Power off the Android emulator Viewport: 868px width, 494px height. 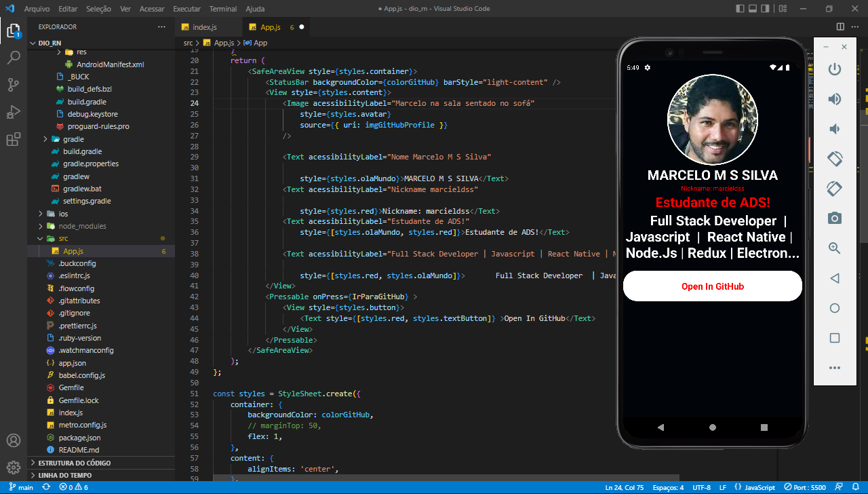pos(835,69)
